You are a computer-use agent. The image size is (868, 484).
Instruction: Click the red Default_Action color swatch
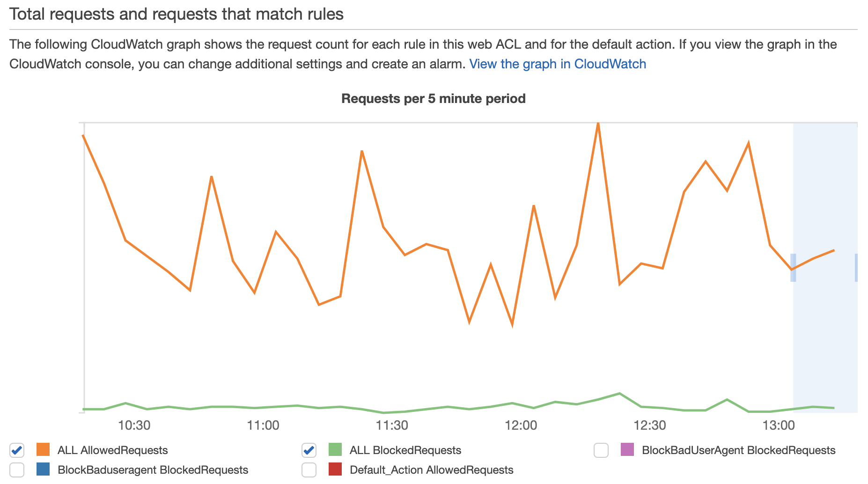tap(335, 469)
